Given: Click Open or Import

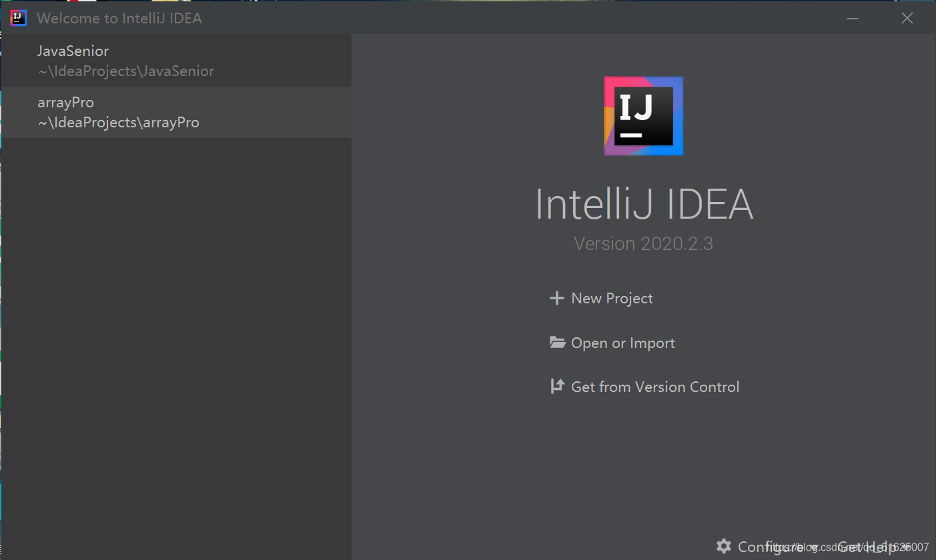Looking at the screenshot, I should click(622, 343).
